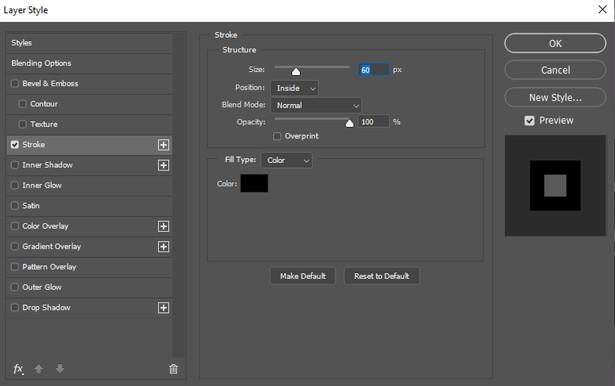
Task: Open the Position dropdown set to Inside
Action: 295,88
